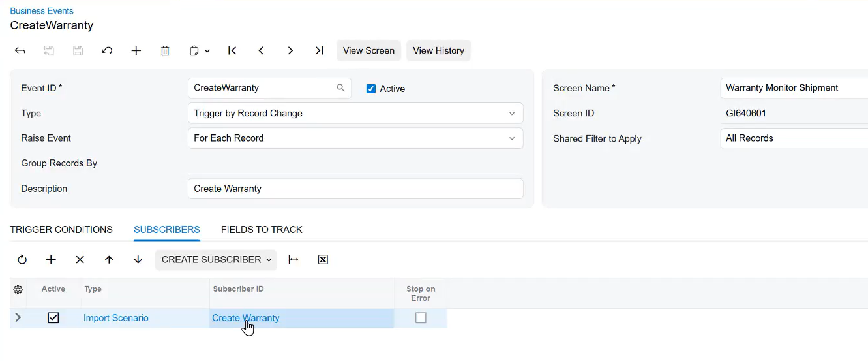Click the Fit to Screen column icon
The height and width of the screenshot is (361, 868).
pos(294,260)
